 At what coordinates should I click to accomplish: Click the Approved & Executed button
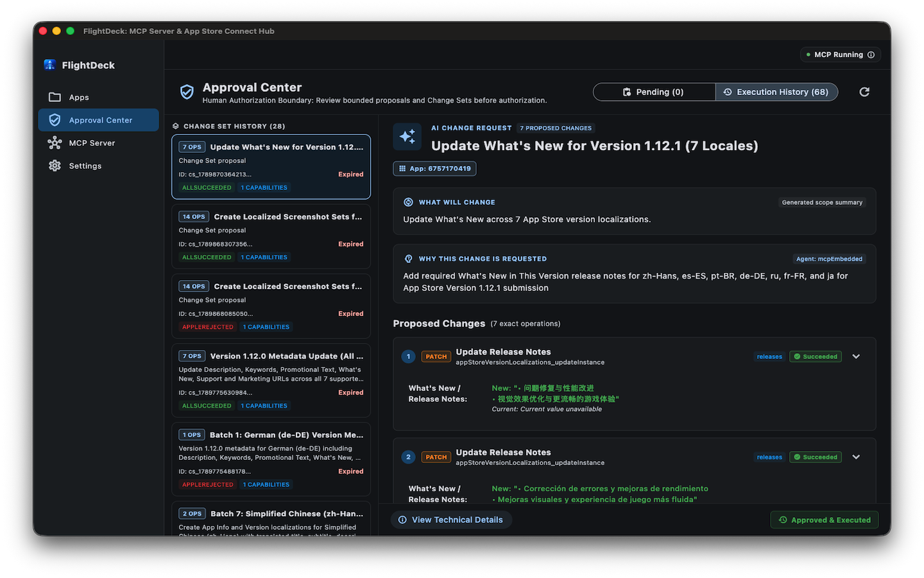825,520
